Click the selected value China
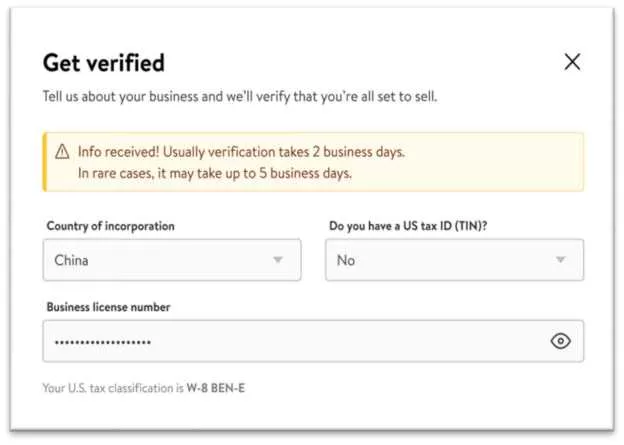This screenshot has height=445, width=624. point(72,260)
